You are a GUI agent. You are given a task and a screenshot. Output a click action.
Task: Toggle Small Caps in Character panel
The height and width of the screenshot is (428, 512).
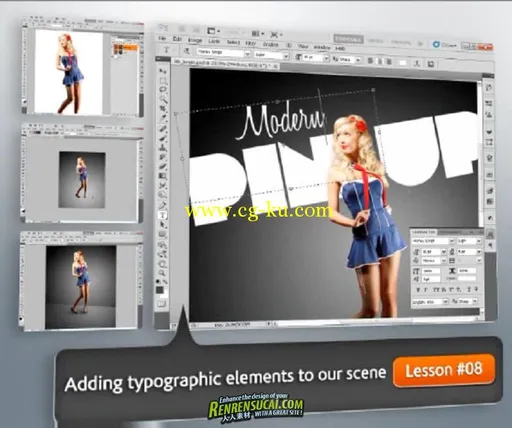point(444,290)
